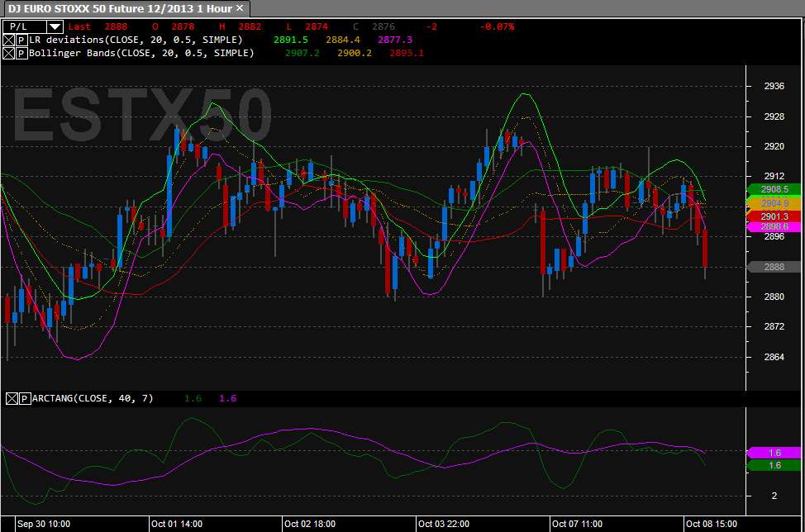The height and width of the screenshot is (532, 805).
Task: Close the DJ EURO STOXX 50 tab
Action: pos(239,8)
